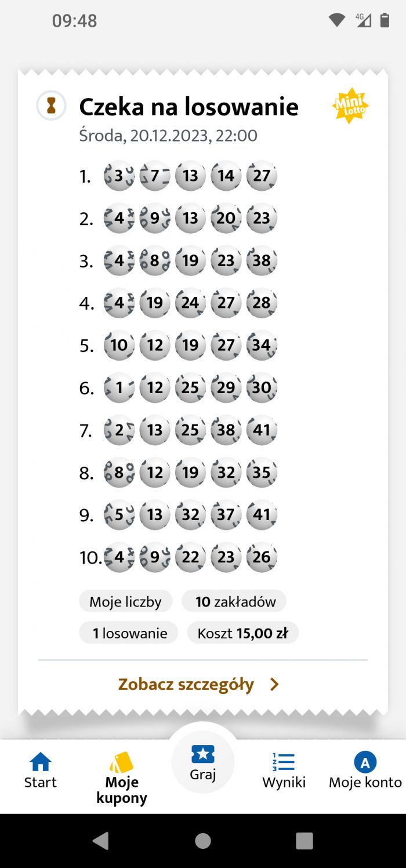Open Moje konto account icon
Screen dimensions: 406x868
tap(365, 762)
